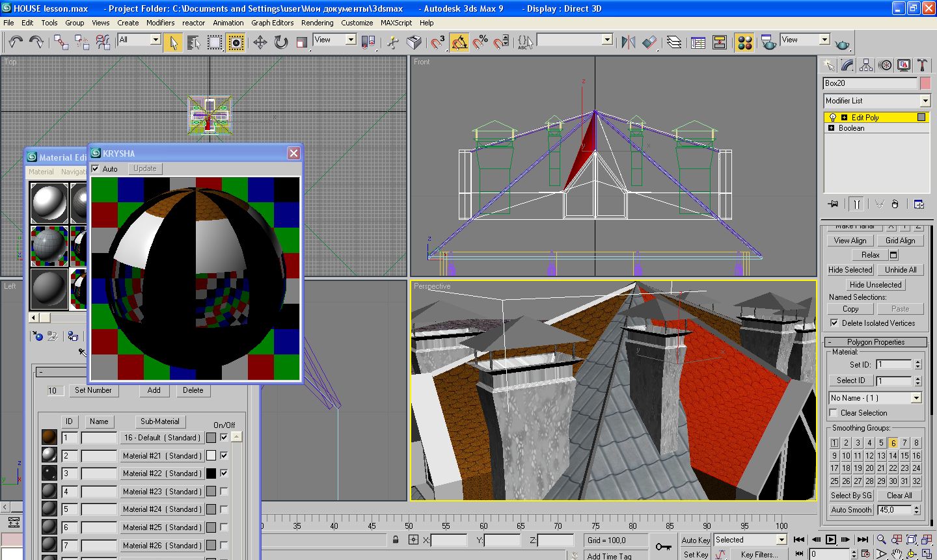
Task: Activate the Select Object arrow tool
Action: (173, 42)
